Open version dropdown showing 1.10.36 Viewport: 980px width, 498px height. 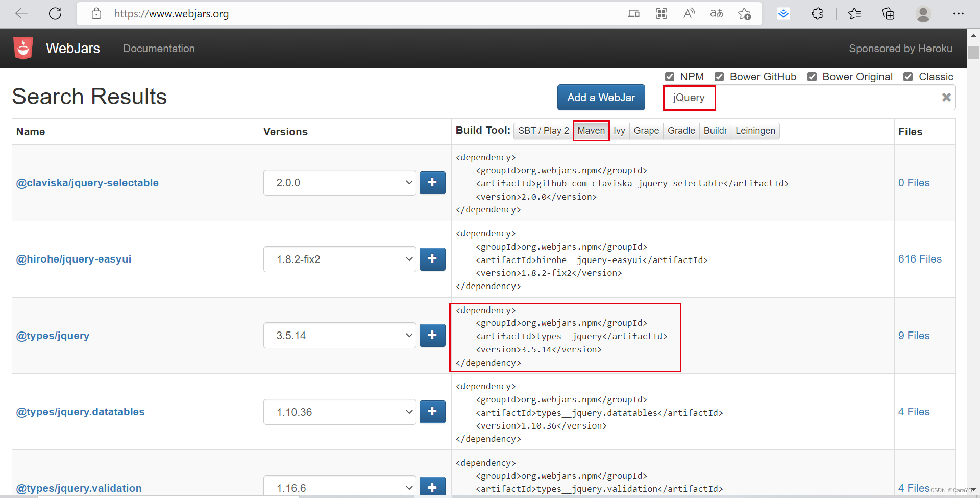coord(340,412)
